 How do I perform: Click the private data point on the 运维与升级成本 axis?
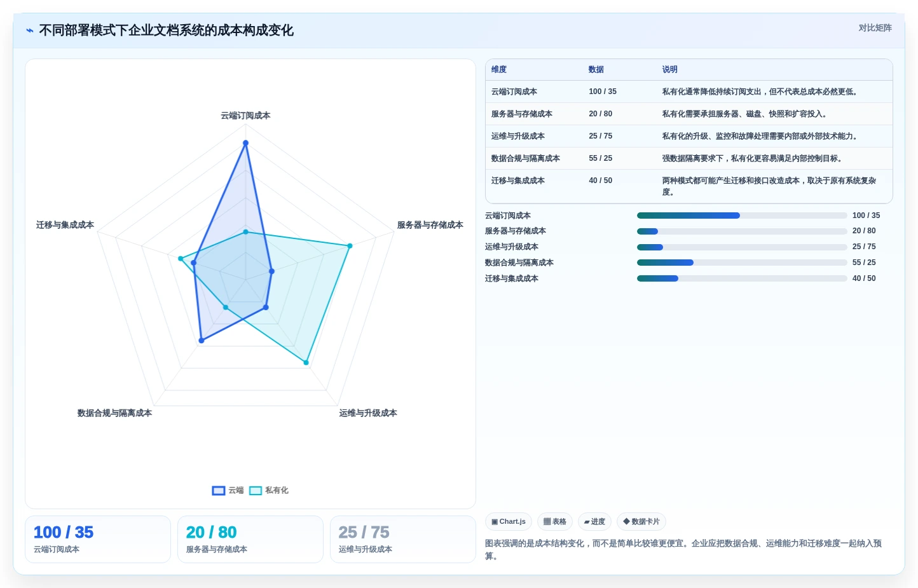pos(306,363)
